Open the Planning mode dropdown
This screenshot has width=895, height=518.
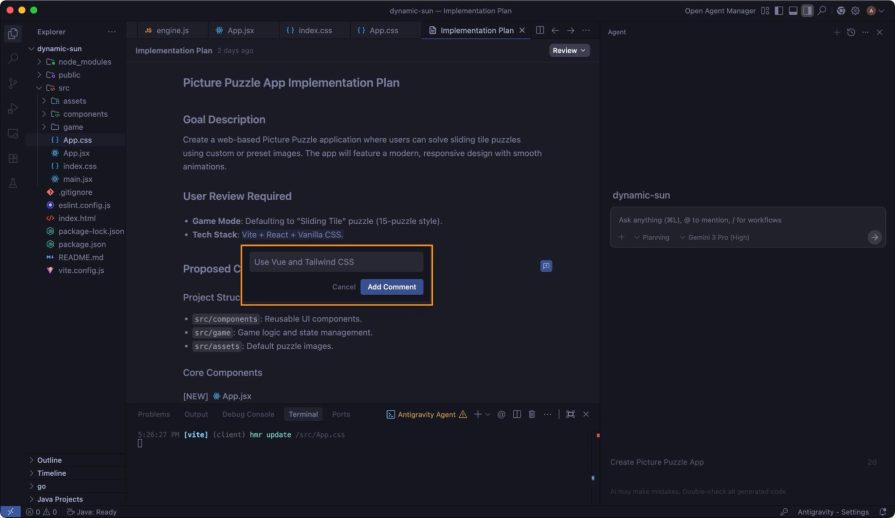pos(651,237)
